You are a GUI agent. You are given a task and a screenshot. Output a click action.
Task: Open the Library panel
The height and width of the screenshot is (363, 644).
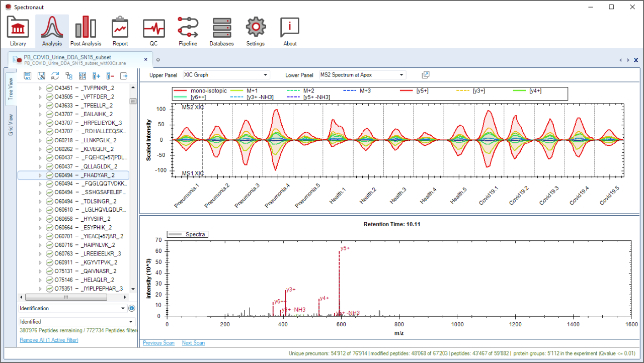pyautogui.click(x=18, y=30)
